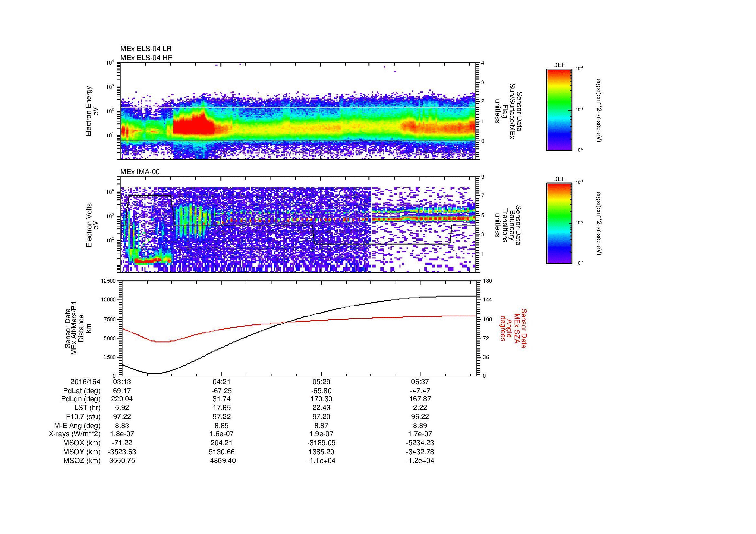Click the 'M-E Ang (deg)' row label

(77, 425)
